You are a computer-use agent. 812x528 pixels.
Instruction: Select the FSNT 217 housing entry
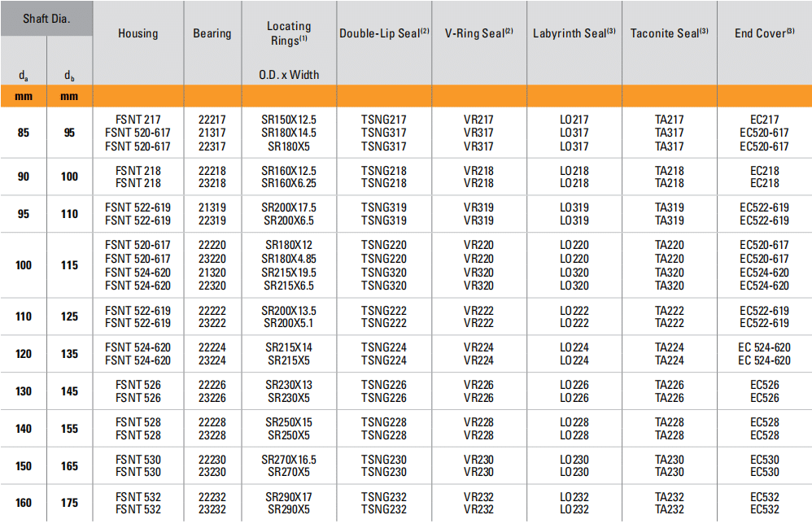point(138,120)
